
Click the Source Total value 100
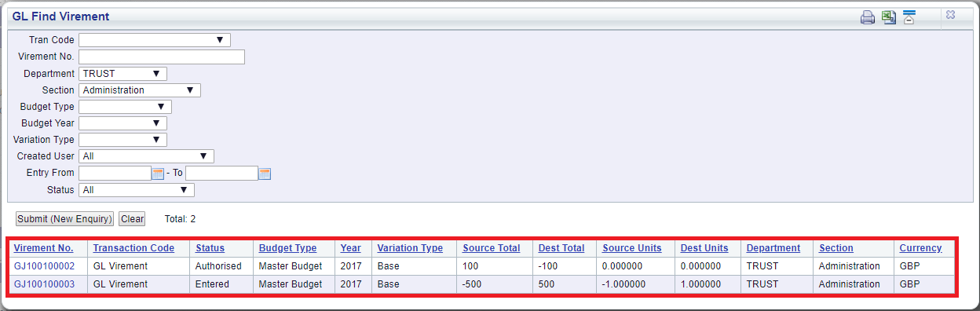tap(470, 266)
